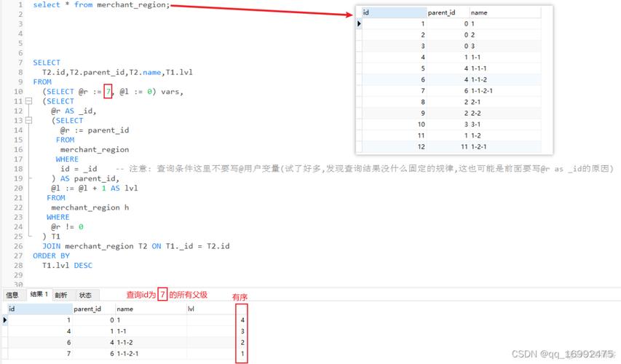621x364 pixels.
Task: Click the current-row arrow marker in the top grid
Action: click(359, 24)
